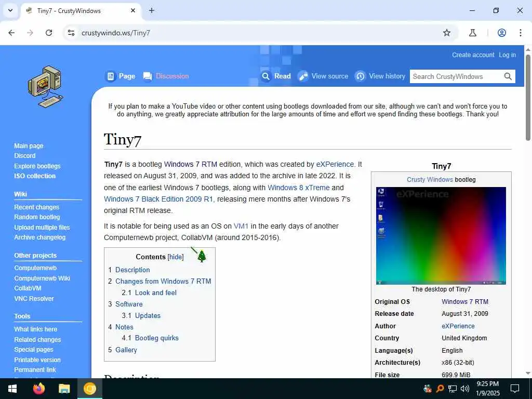Launch Firefox from the taskbar
This screenshot has height=399, width=532.
tap(38, 389)
